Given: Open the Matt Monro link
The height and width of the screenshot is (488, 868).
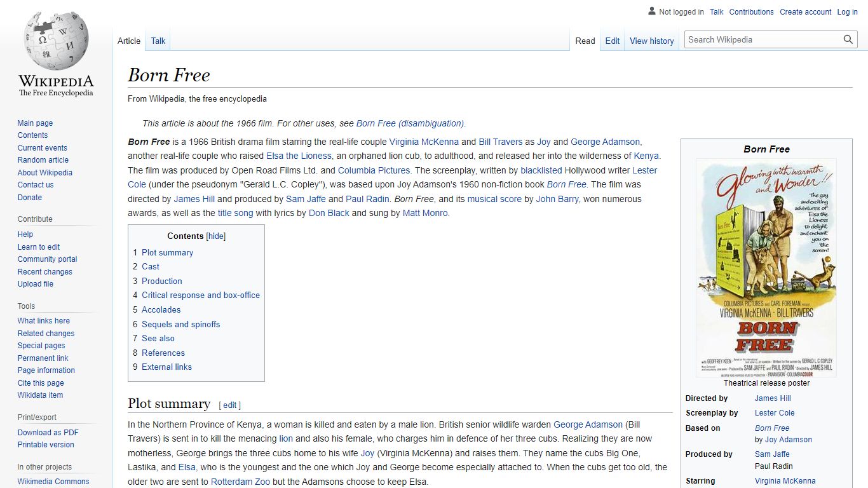Looking at the screenshot, I should click(x=425, y=213).
